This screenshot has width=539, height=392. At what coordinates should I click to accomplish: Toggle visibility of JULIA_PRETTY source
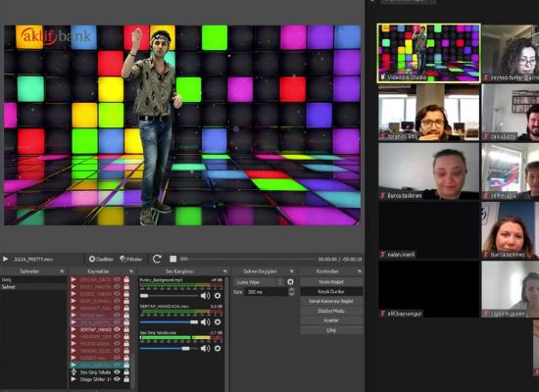pos(118,322)
